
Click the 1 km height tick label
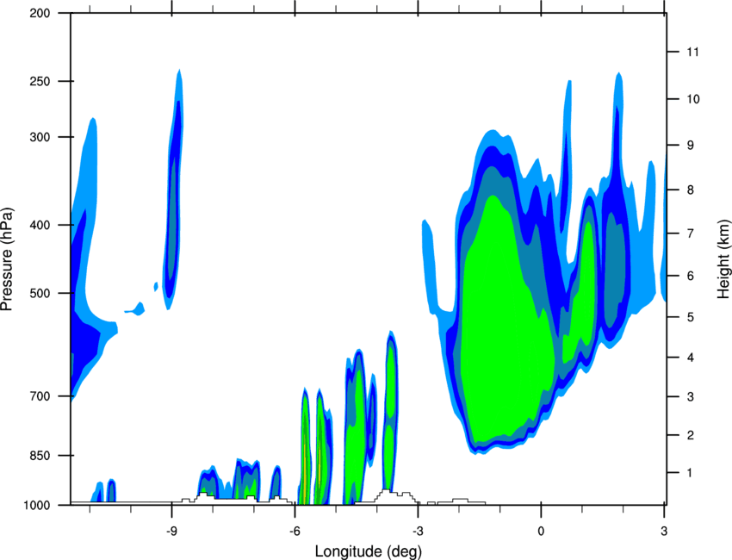pos(690,473)
